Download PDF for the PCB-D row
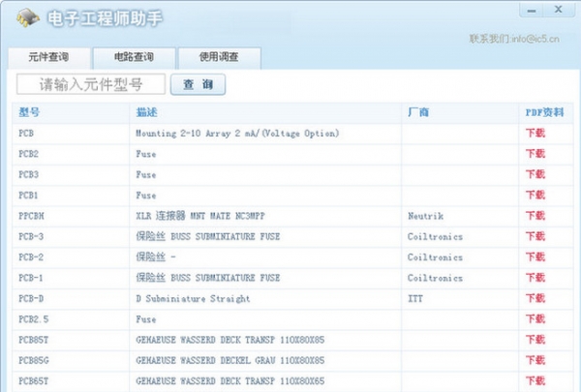This screenshot has width=581, height=392. point(535,299)
